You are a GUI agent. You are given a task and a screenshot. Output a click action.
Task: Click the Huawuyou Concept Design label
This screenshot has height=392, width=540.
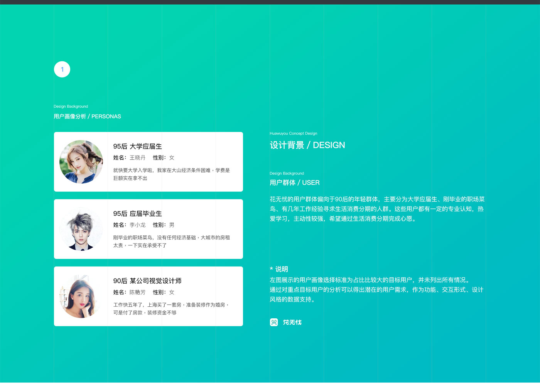coord(293,133)
